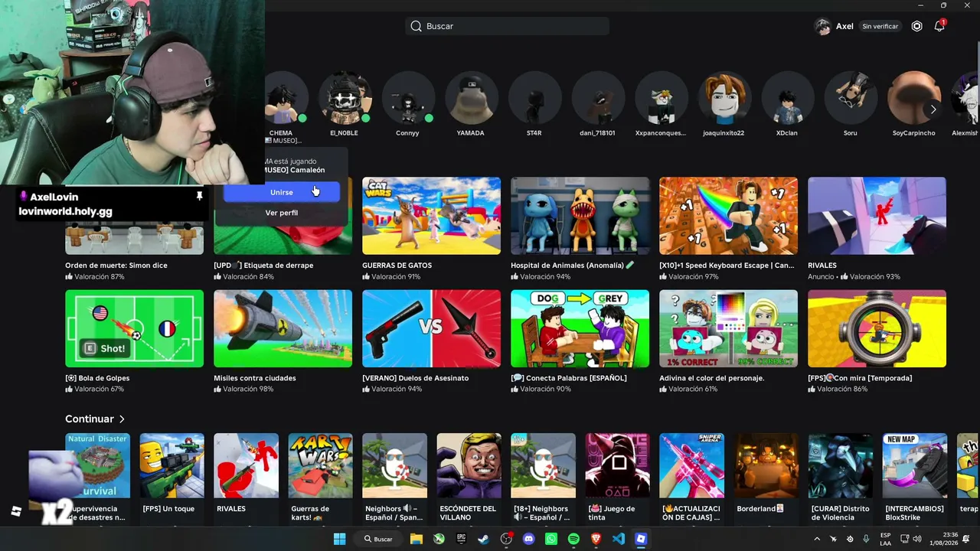
Task: Switch the ESP LAA keyboard language
Action: pyautogui.click(x=885, y=539)
